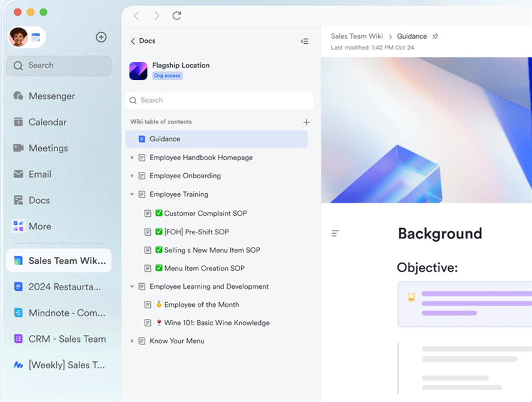Go back using the left arrow
The height and width of the screenshot is (402, 532).
pos(136,16)
